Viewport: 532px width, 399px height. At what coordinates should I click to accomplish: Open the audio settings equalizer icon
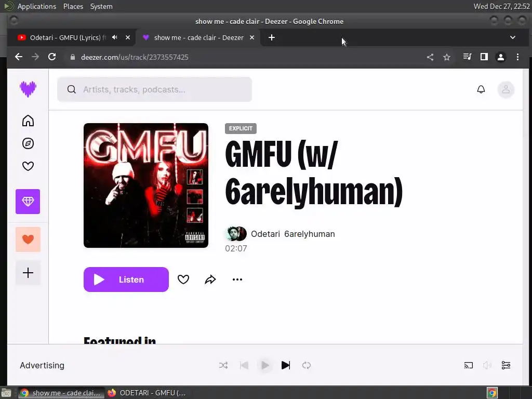pos(506,365)
